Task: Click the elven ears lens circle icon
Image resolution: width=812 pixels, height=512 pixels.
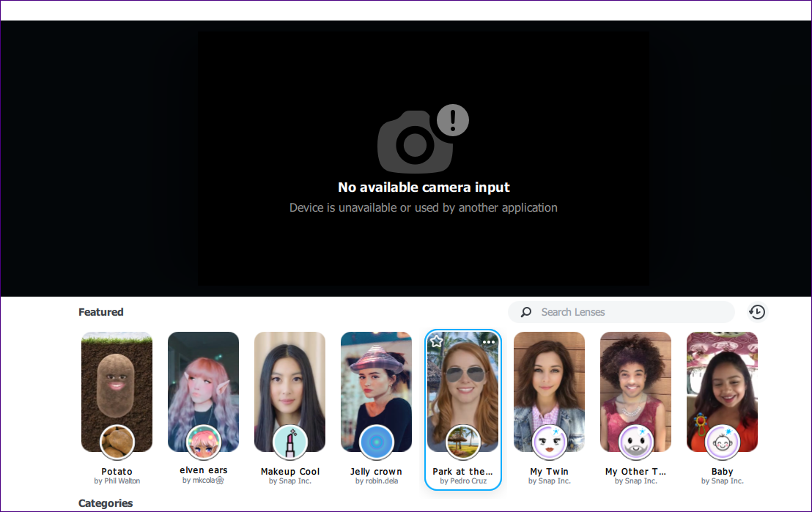Action: (x=203, y=442)
